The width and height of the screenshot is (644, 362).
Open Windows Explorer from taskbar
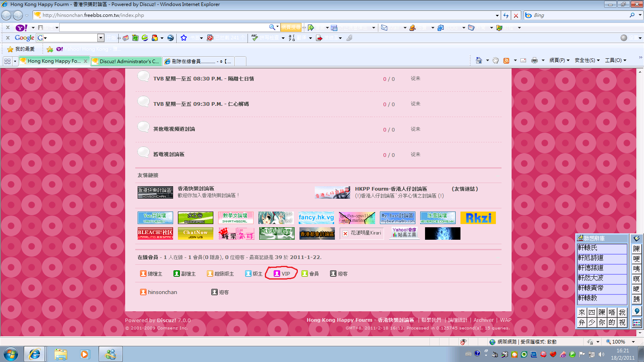coord(61,354)
